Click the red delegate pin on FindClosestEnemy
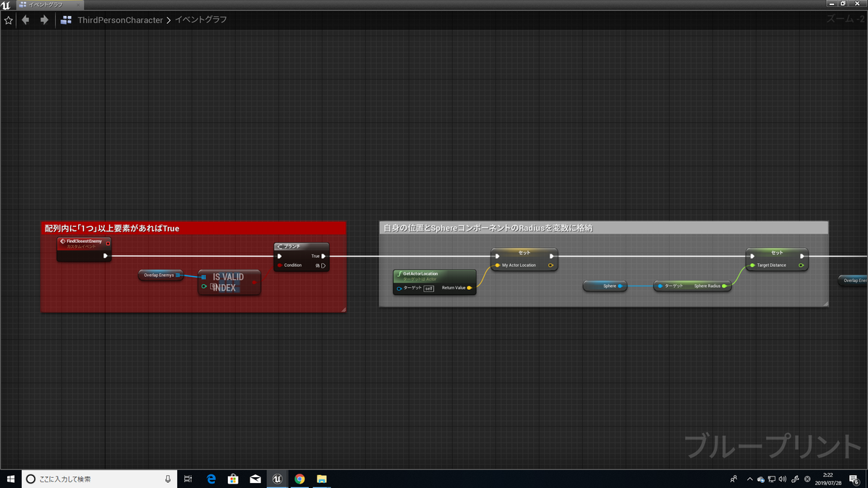The height and width of the screenshot is (488, 868). point(108,243)
